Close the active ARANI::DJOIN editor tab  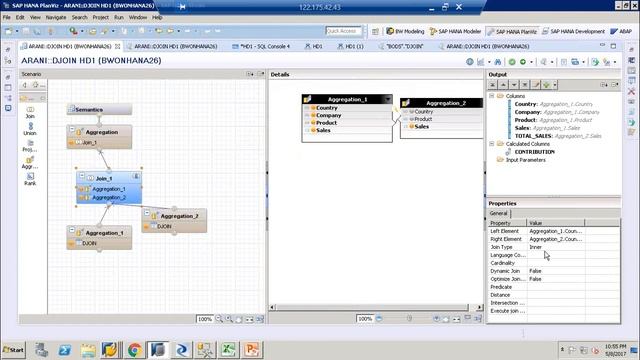click(118, 47)
